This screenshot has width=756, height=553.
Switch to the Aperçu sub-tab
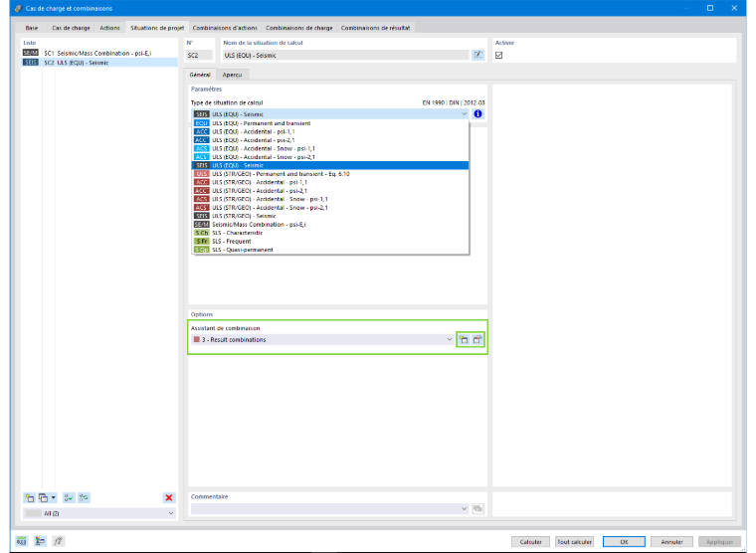(232, 75)
